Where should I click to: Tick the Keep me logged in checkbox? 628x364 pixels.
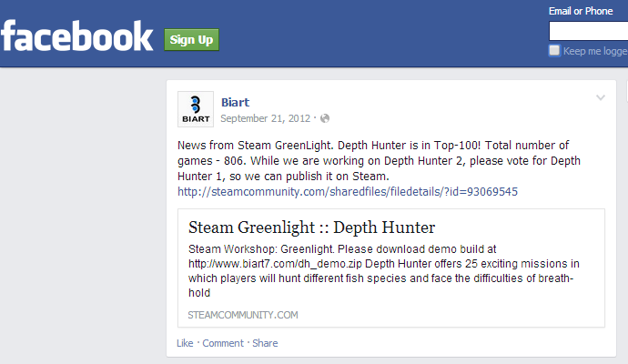pos(554,50)
